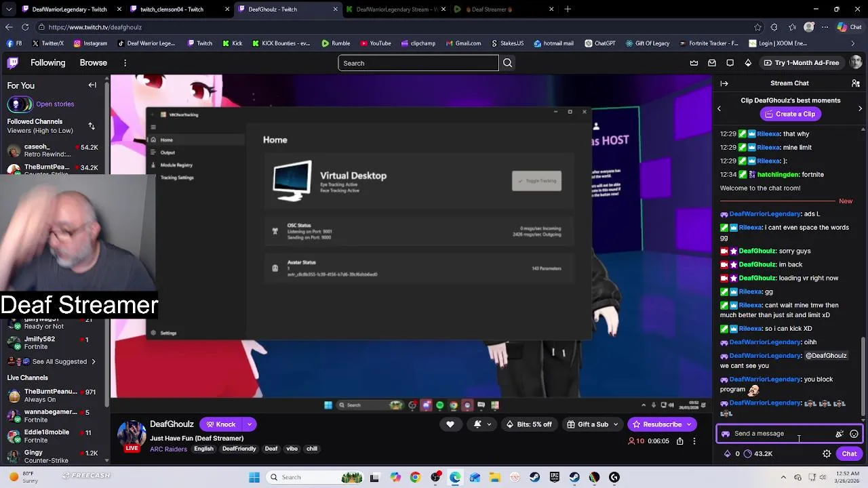Open the notifications inbox icon
Image resolution: width=868 pixels, height=488 pixels.
click(x=712, y=63)
